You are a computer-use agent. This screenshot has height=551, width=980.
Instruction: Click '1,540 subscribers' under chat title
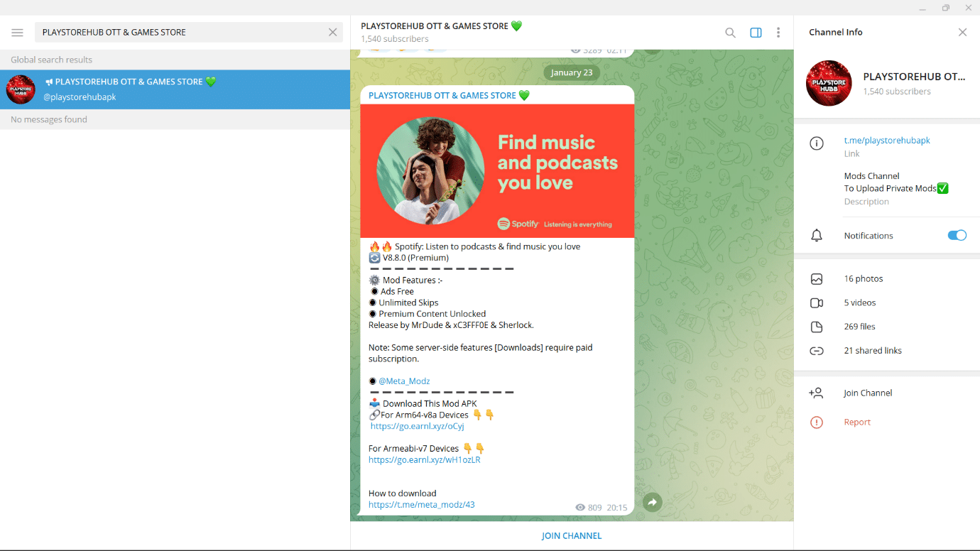point(395,39)
